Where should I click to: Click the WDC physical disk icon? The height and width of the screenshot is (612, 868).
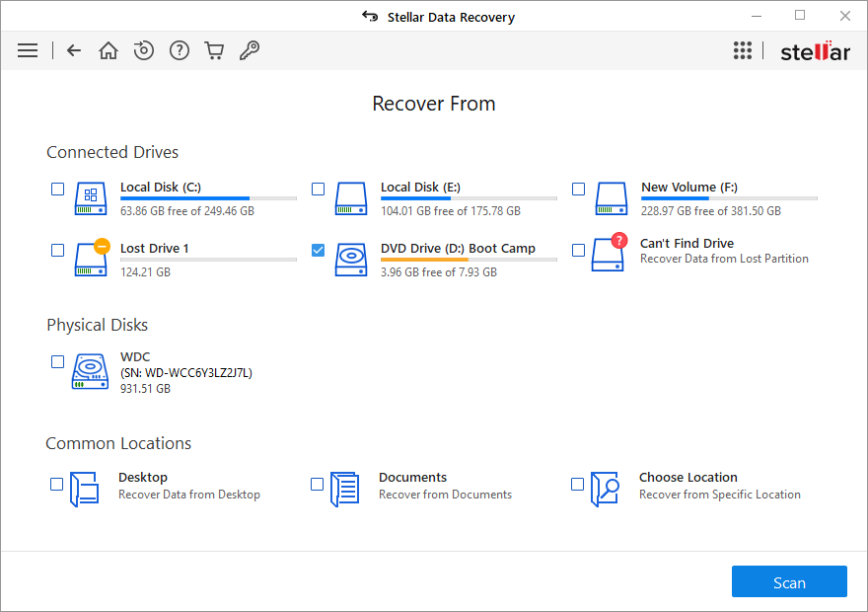click(x=90, y=372)
